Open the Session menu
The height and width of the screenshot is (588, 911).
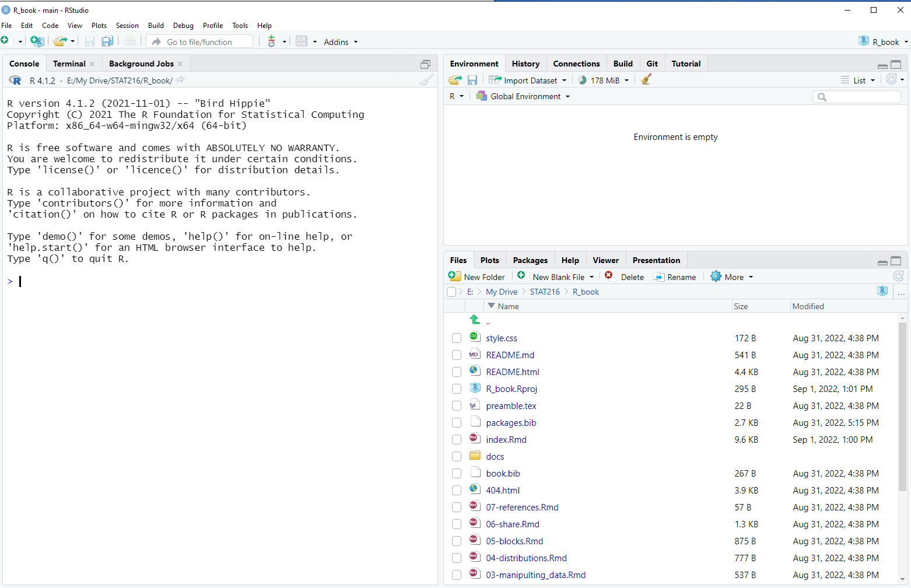pos(127,26)
